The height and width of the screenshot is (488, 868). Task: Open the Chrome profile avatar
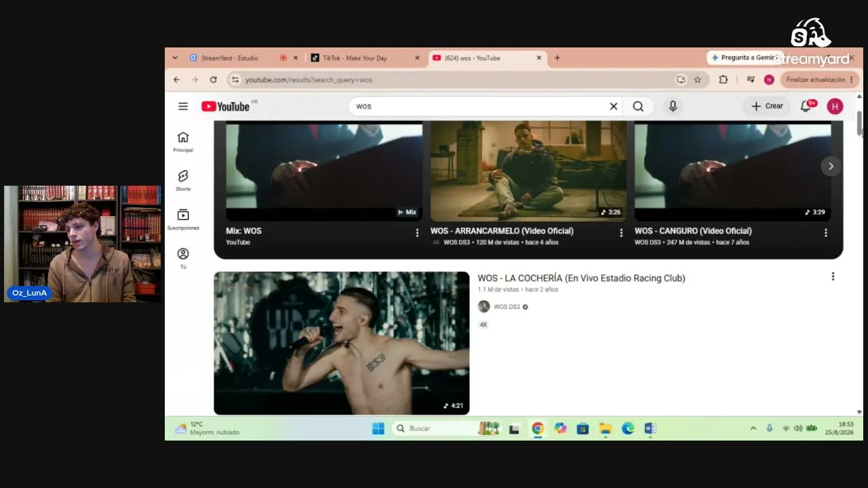(769, 80)
